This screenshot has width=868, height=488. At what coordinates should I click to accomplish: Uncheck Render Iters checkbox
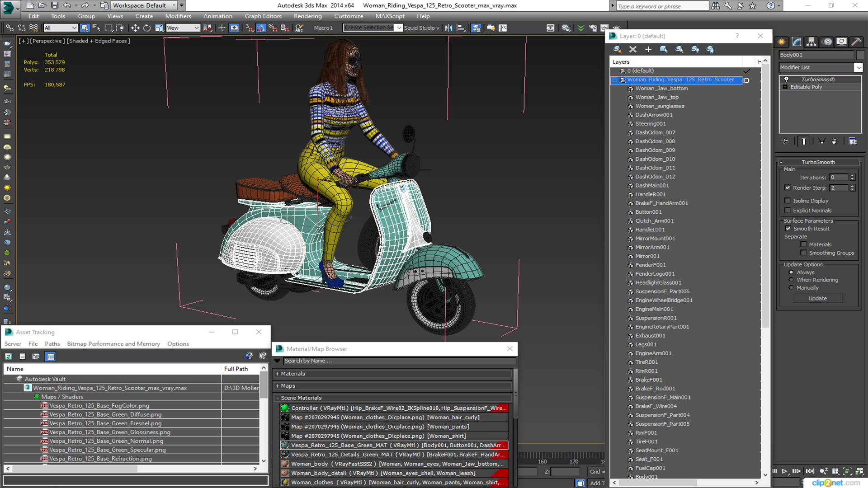click(788, 188)
